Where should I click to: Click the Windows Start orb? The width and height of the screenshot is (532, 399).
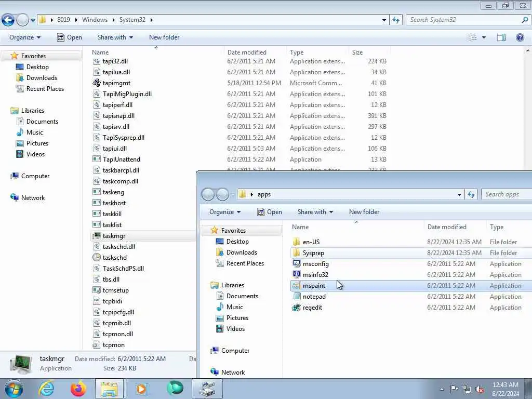pyautogui.click(x=14, y=389)
